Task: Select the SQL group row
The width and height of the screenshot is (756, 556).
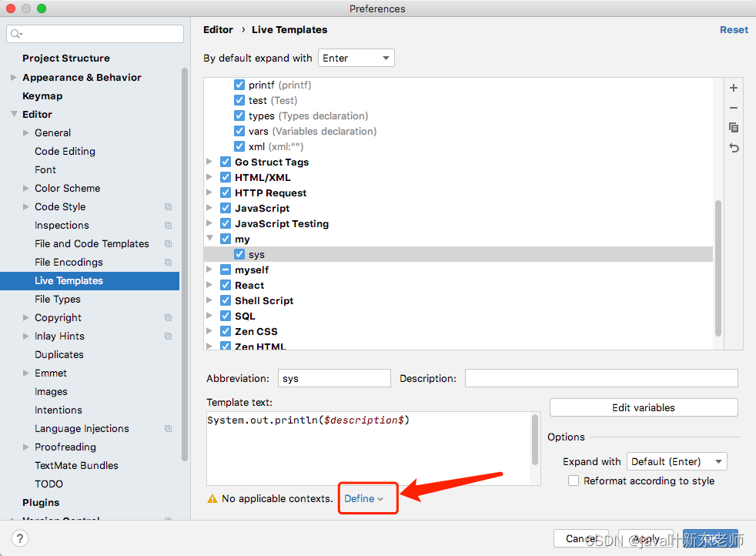Action: pyautogui.click(x=458, y=316)
